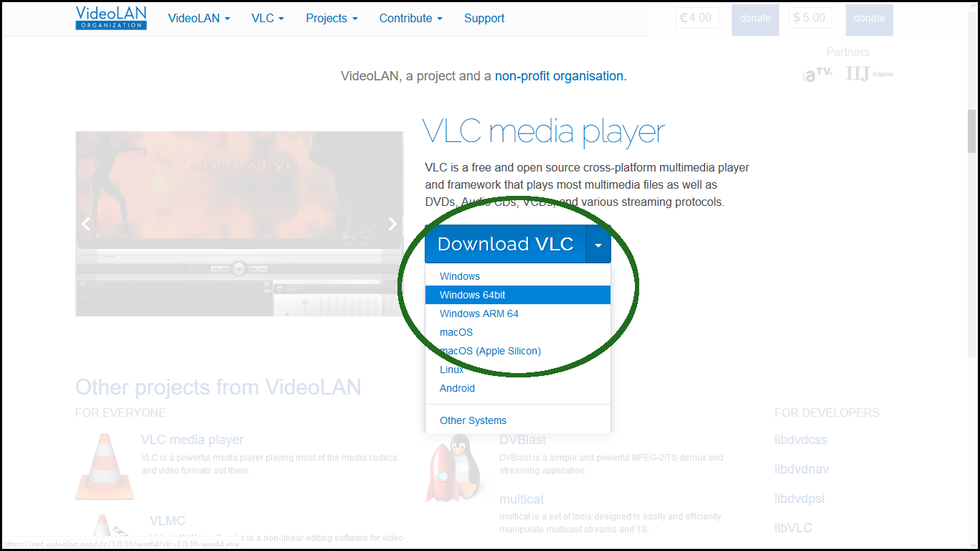Image resolution: width=980 pixels, height=551 pixels.
Task: Focus the dollar donation amount field
Action: (x=811, y=18)
